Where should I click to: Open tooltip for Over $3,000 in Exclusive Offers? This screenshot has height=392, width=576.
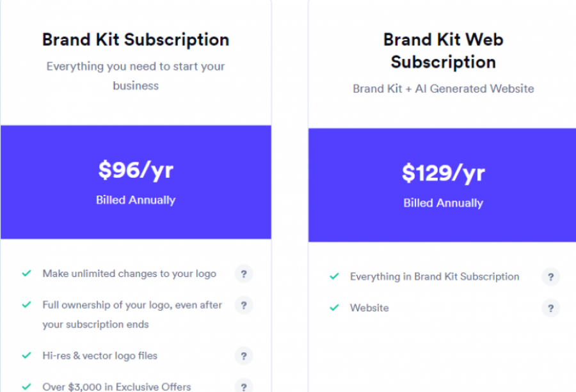tap(244, 387)
